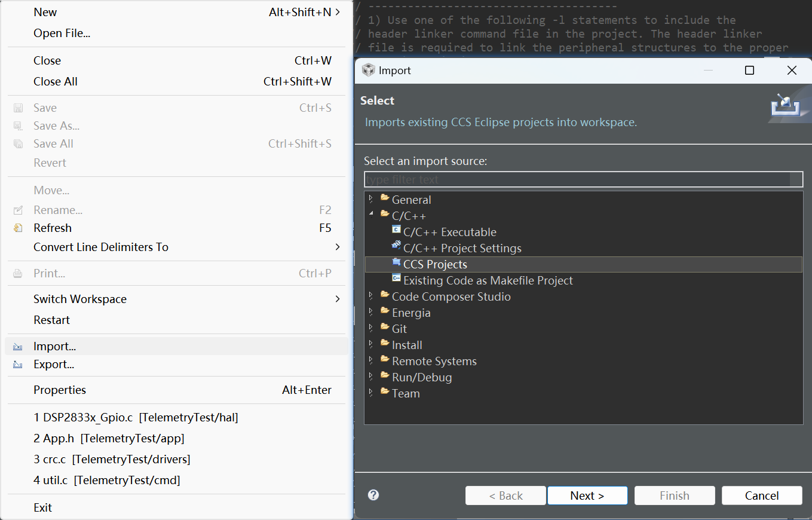Click the Run/Debug folder icon

385,375
